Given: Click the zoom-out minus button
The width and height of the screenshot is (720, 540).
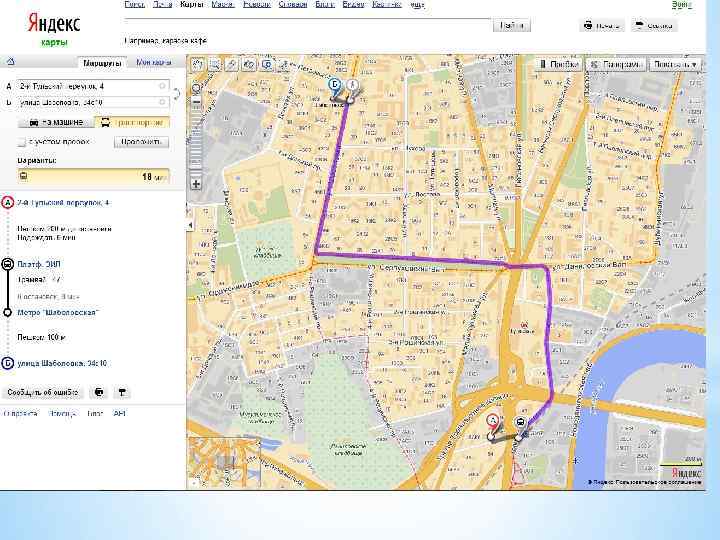Looking at the screenshot, I should click(x=196, y=102).
